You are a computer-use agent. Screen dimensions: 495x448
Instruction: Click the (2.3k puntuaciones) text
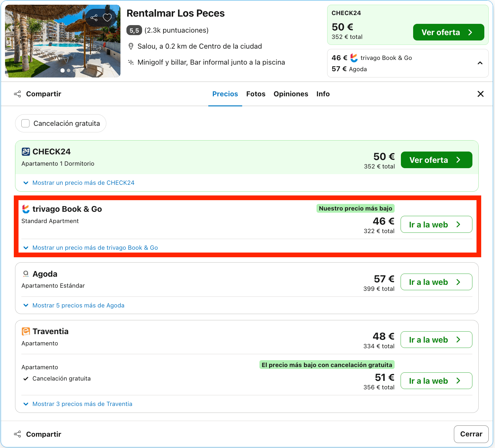point(177,30)
